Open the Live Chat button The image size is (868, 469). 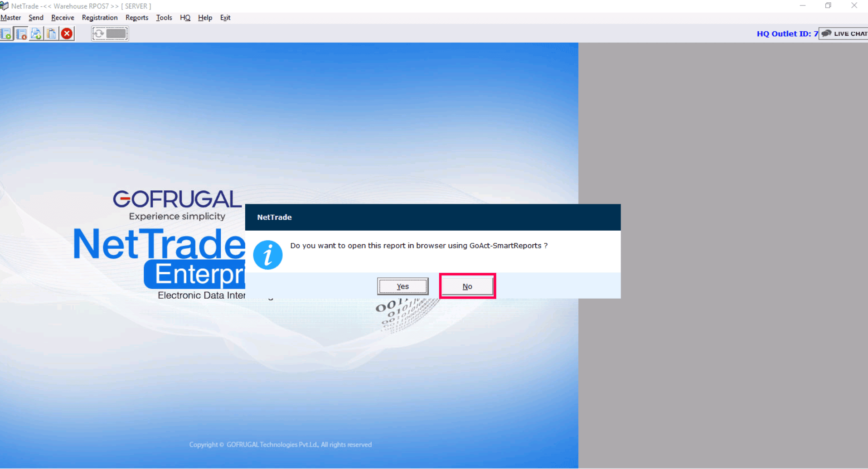(x=844, y=34)
